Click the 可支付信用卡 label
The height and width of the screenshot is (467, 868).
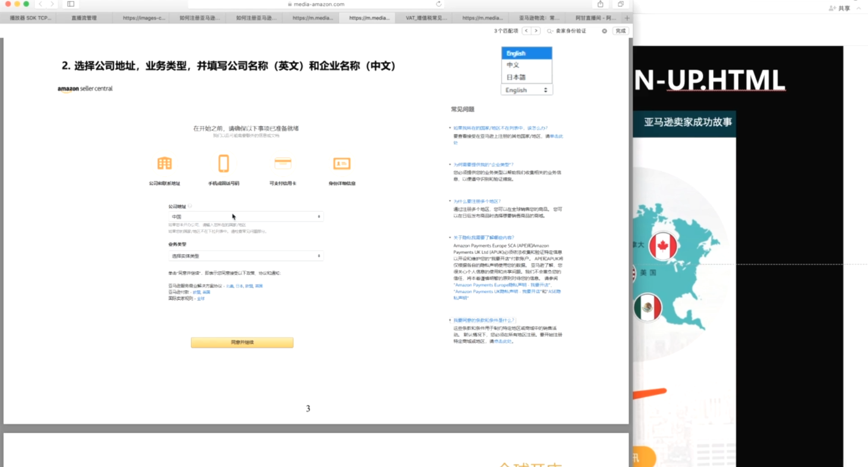tap(283, 183)
